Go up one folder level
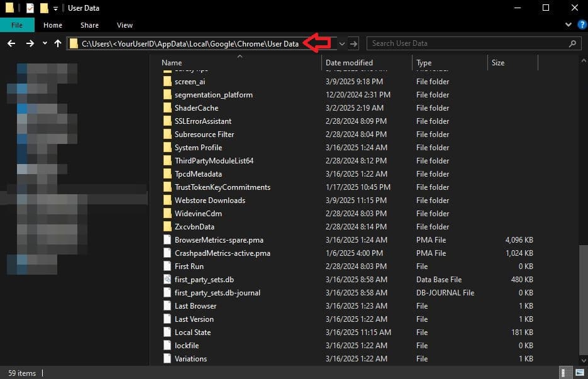588x379 pixels. (57, 43)
